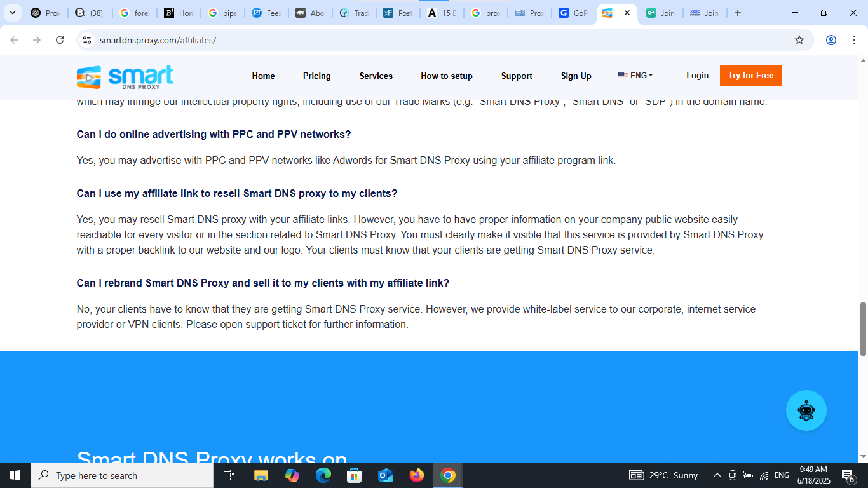This screenshot has width=868, height=488.
Task: Switch to the '15 B' tab
Action: pyautogui.click(x=442, y=13)
